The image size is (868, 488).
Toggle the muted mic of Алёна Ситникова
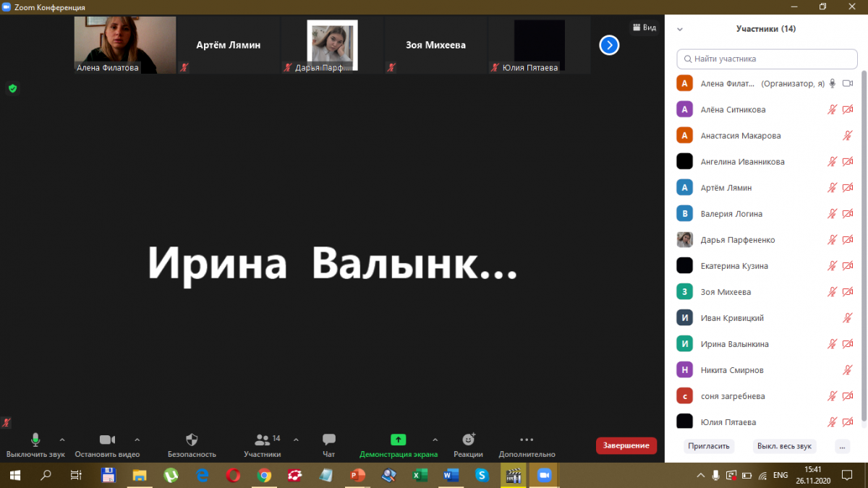click(833, 110)
